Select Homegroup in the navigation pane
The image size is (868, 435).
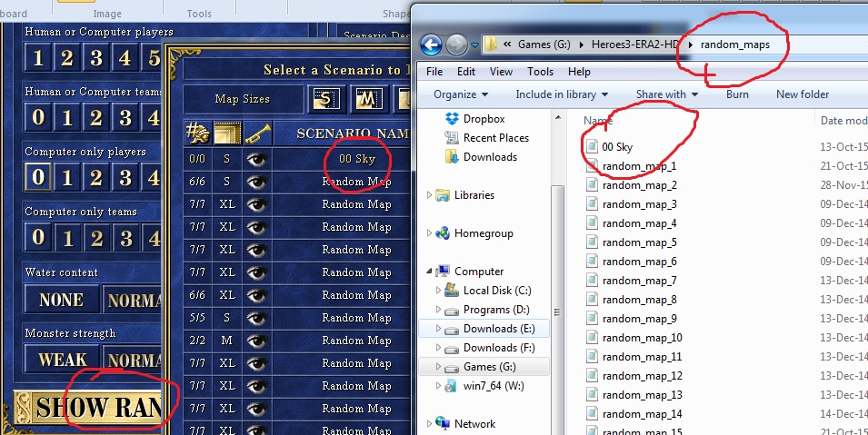click(484, 233)
